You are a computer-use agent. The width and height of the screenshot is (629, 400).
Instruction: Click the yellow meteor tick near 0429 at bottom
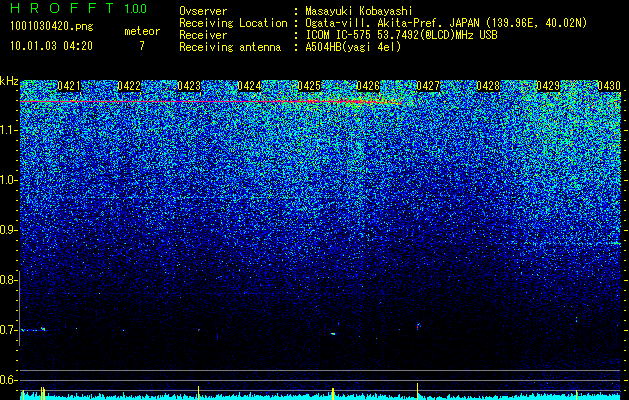[x=576, y=394]
